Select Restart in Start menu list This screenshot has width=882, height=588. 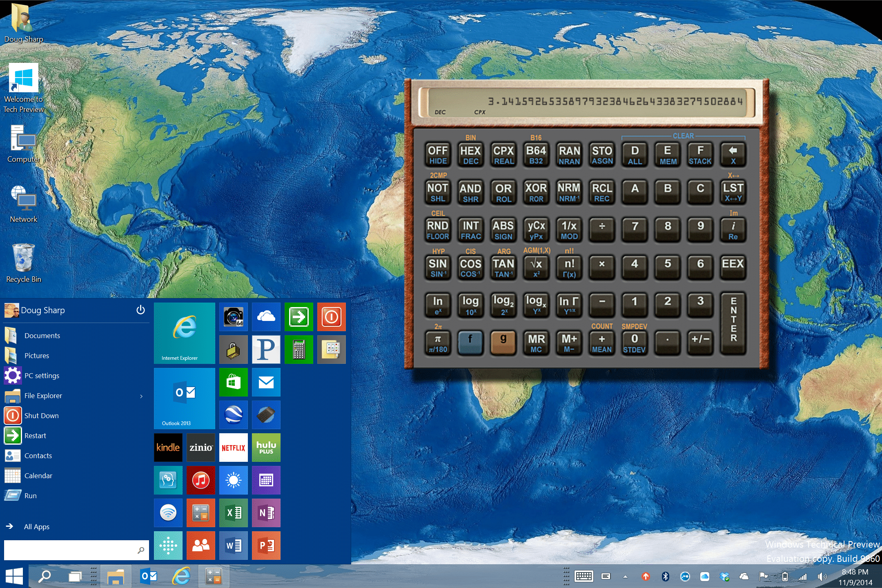[76, 436]
